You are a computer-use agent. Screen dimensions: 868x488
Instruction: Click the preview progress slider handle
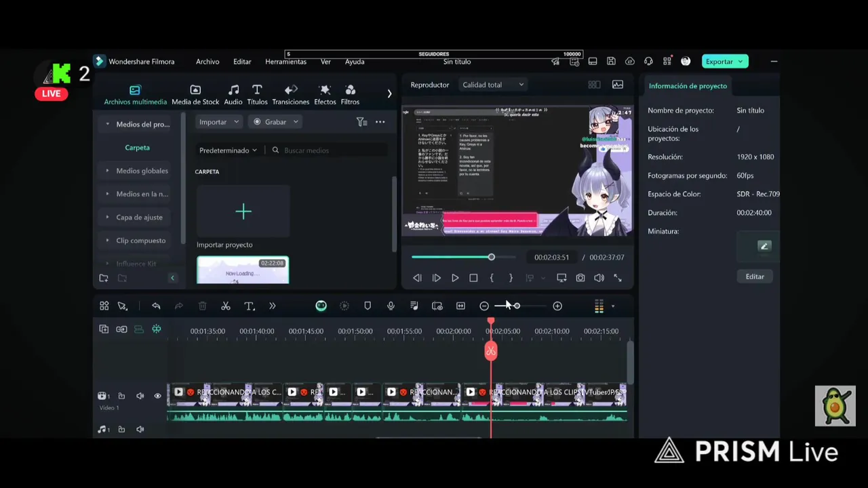point(491,258)
